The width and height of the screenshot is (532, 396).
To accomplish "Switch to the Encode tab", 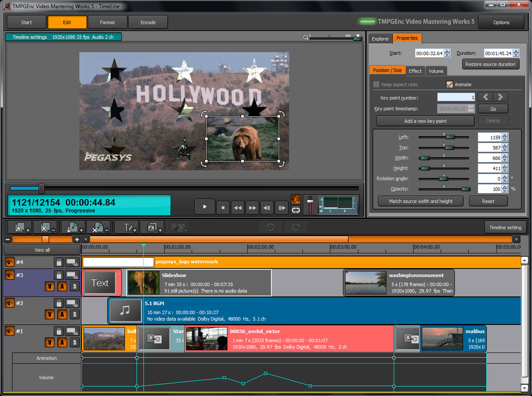I will [148, 22].
